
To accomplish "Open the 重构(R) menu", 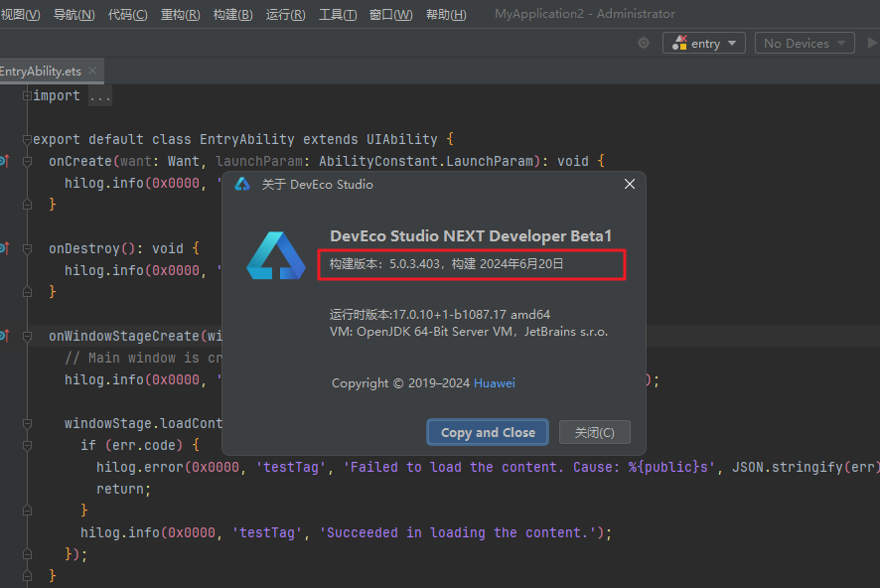I will click(x=180, y=15).
